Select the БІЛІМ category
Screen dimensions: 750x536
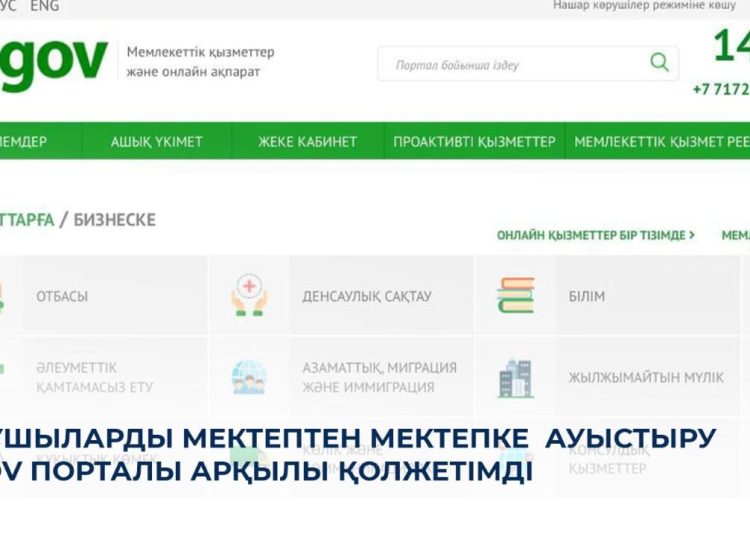[x=587, y=296]
